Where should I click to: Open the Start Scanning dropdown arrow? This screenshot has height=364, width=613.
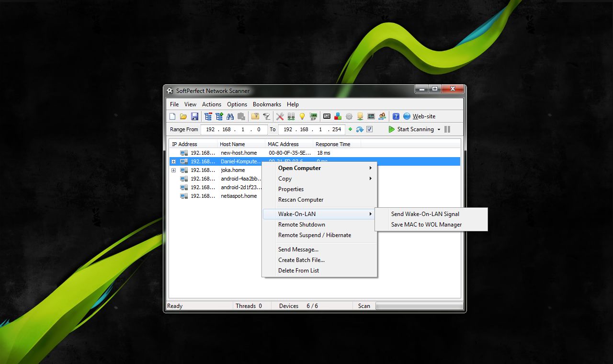pyautogui.click(x=439, y=130)
